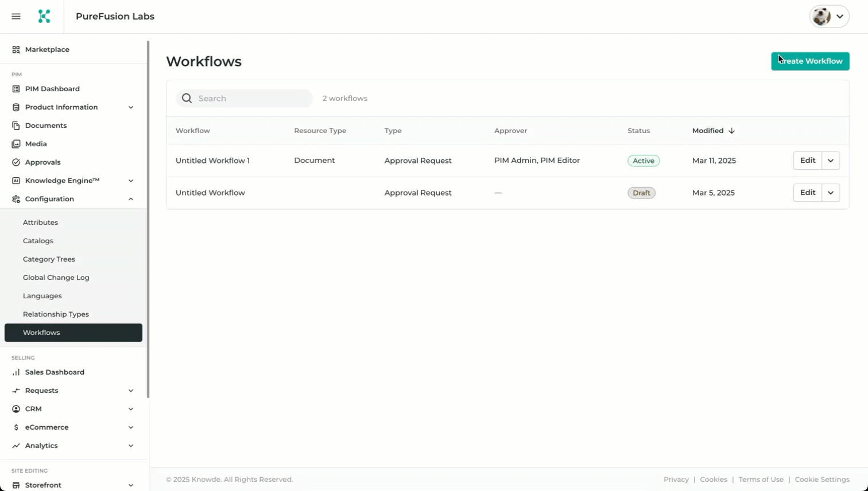Click the Knowde logo icon
The width and height of the screenshot is (868, 491).
coord(44,17)
